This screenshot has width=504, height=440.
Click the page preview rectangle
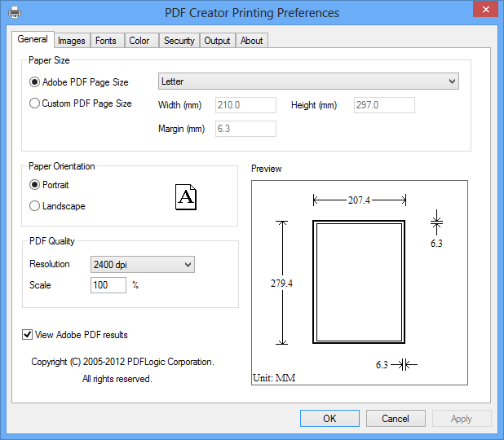(x=359, y=282)
